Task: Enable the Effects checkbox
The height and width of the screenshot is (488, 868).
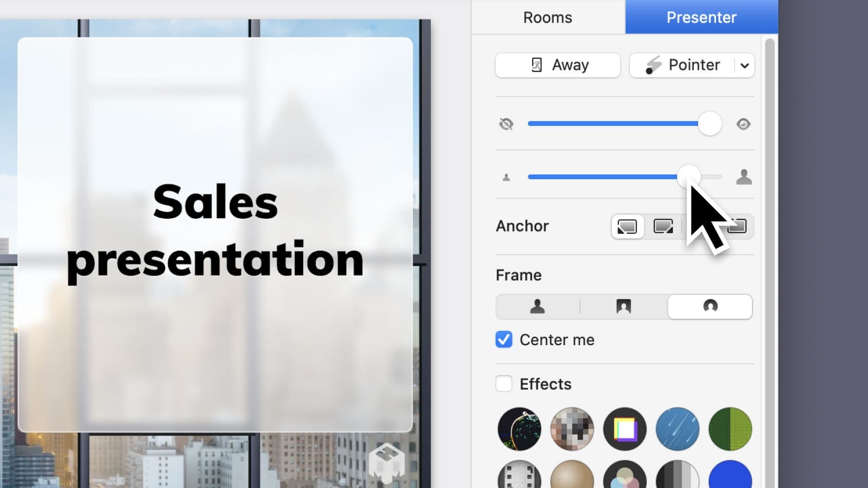Action: click(504, 384)
